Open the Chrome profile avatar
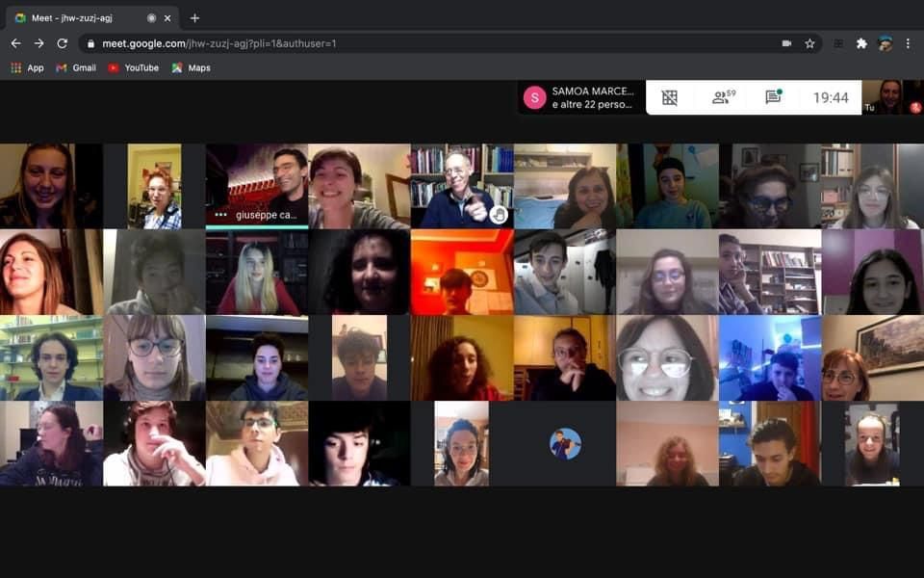The image size is (924, 578). pos(885,43)
